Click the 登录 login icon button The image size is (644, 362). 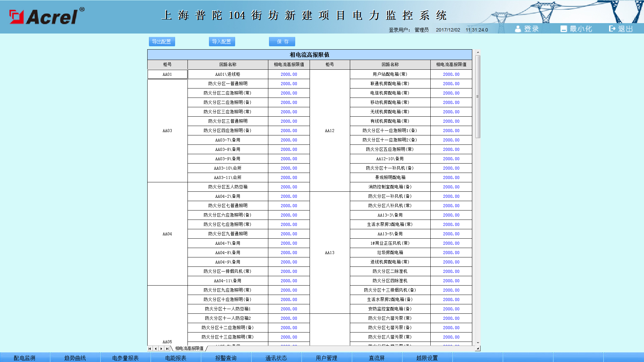527,29
